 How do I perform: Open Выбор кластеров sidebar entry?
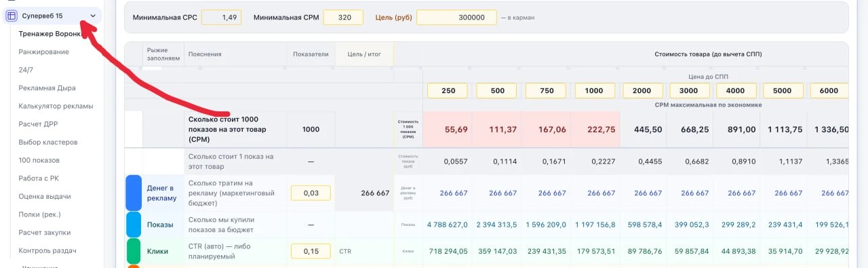[x=48, y=142]
